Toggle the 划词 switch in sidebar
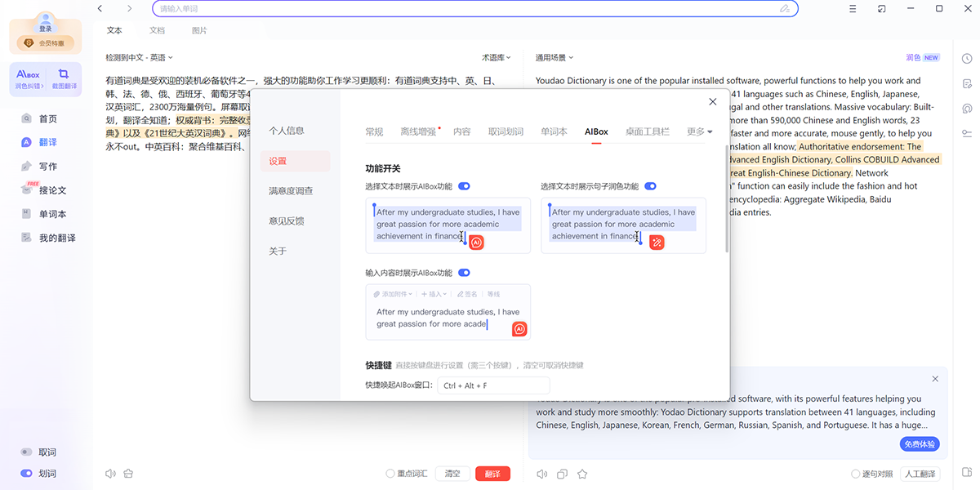980x490 pixels. (26, 473)
